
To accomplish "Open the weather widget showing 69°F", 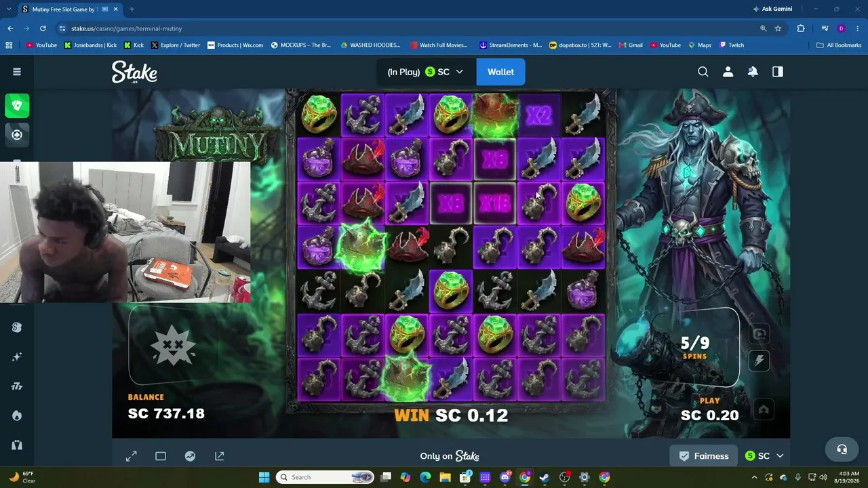I will [x=22, y=477].
